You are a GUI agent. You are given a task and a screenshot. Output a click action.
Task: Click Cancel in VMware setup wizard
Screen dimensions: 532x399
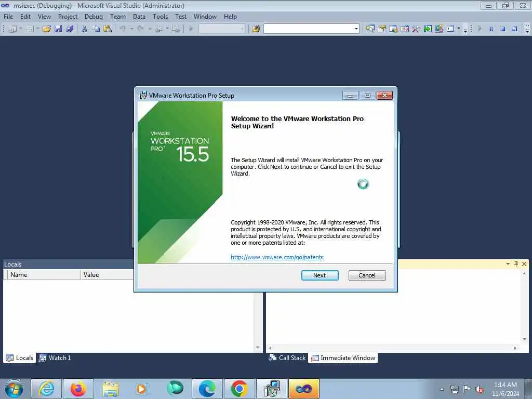tap(367, 275)
